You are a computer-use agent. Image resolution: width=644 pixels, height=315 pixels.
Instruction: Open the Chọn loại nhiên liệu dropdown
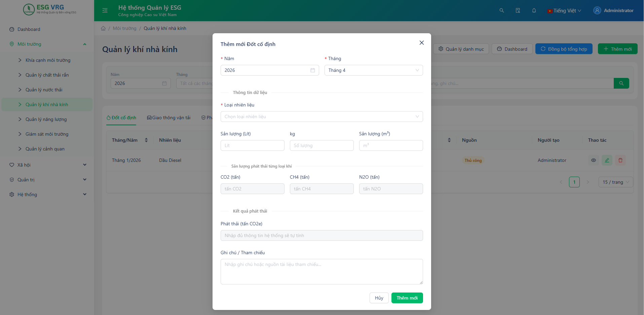322,117
